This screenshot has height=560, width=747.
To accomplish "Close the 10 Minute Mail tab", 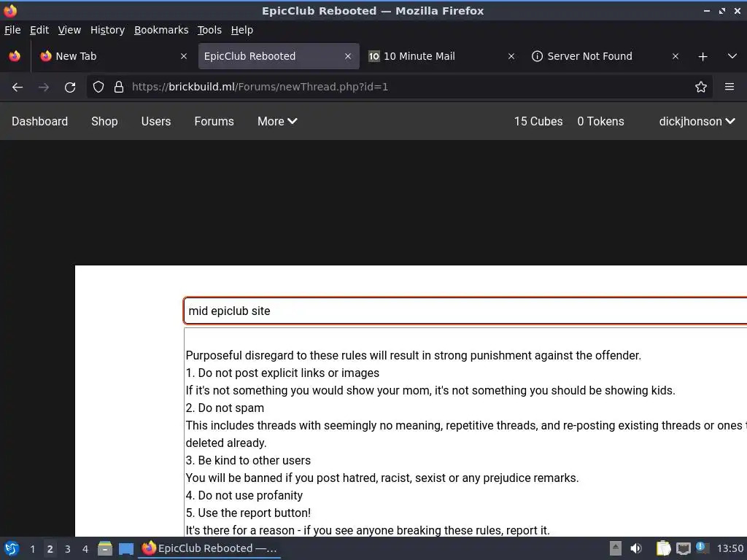I will [511, 56].
